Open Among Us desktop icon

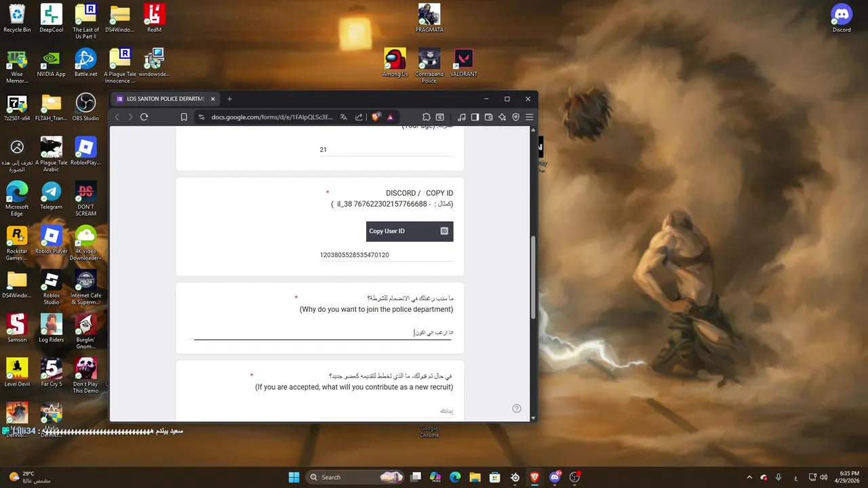tap(395, 62)
